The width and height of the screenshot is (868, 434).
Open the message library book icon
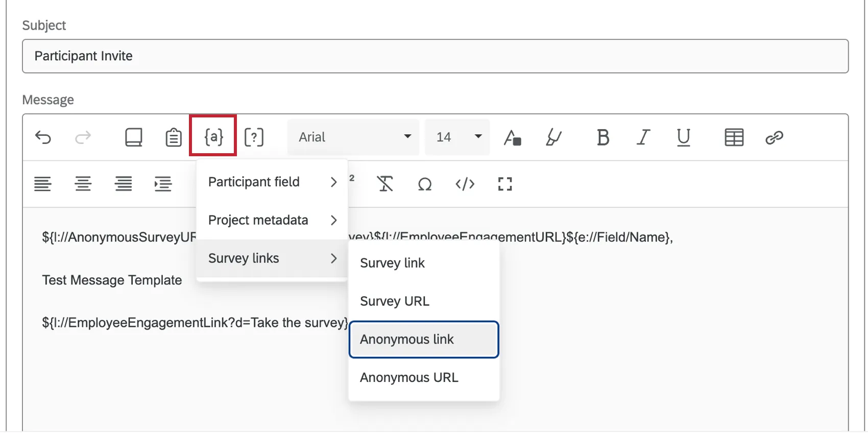[x=134, y=137]
